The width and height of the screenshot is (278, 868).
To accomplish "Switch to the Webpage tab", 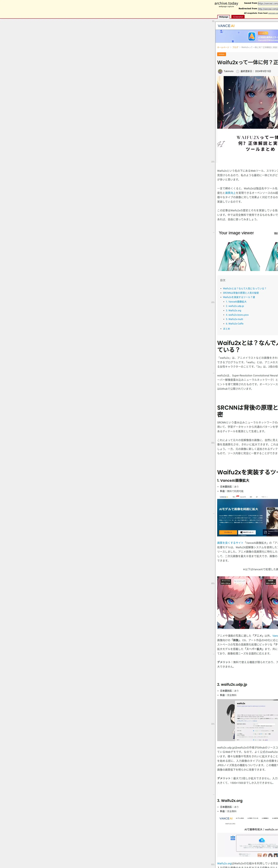I will [x=224, y=17].
